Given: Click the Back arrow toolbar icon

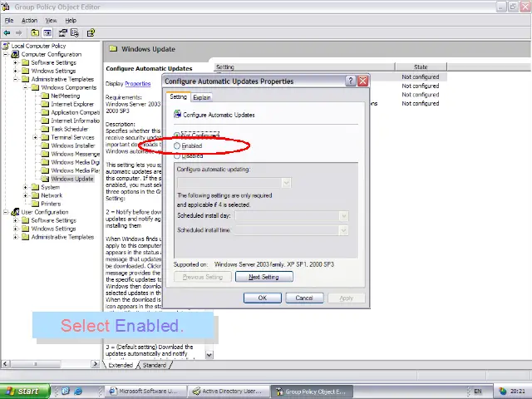Looking at the screenshot, I should coord(7,33).
